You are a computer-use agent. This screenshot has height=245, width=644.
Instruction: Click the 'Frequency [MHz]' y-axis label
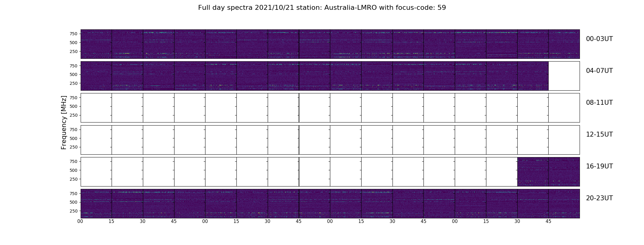[x=64, y=123]
